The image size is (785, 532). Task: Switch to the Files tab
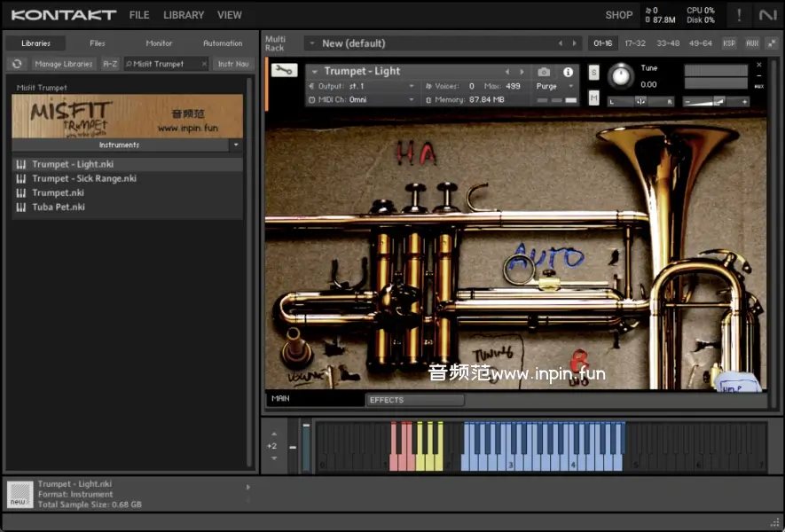click(98, 43)
